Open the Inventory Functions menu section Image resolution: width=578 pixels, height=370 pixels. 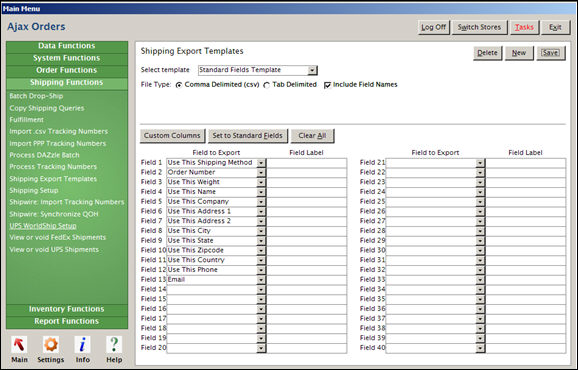[x=67, y=309]
